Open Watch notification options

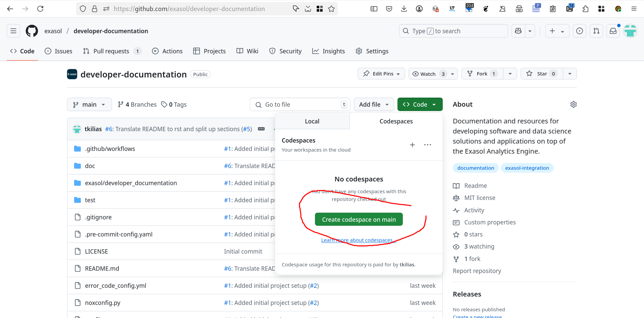pos(433,74)
